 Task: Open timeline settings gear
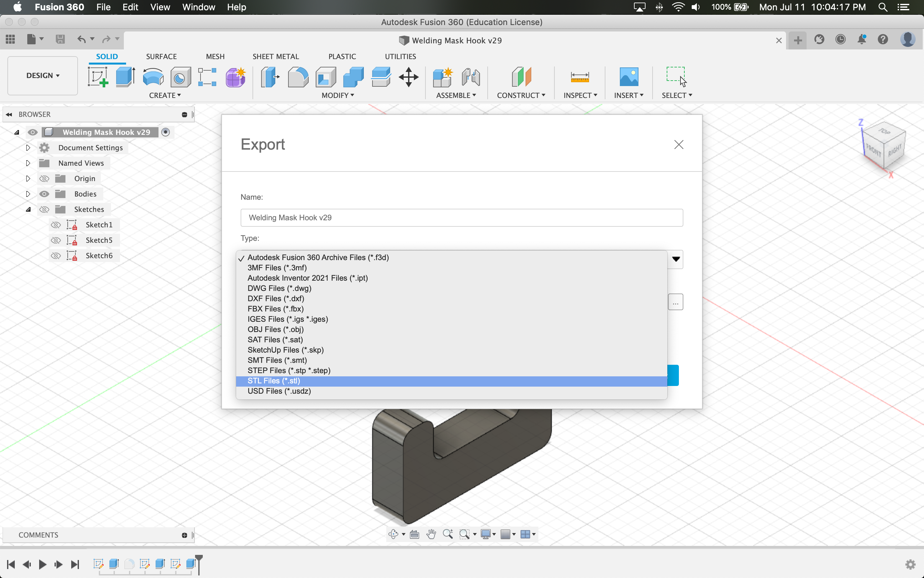pyautogui.click(x=910, y=564)
